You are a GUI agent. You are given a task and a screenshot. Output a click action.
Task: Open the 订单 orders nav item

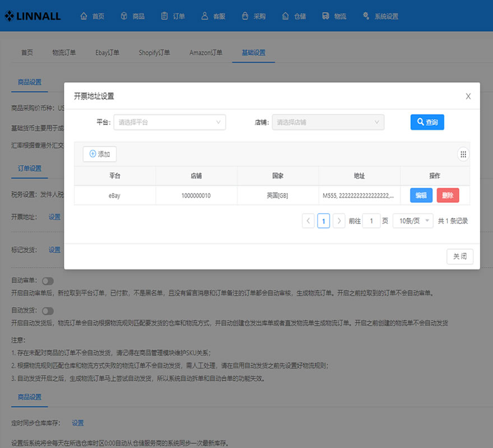(173, 16)
